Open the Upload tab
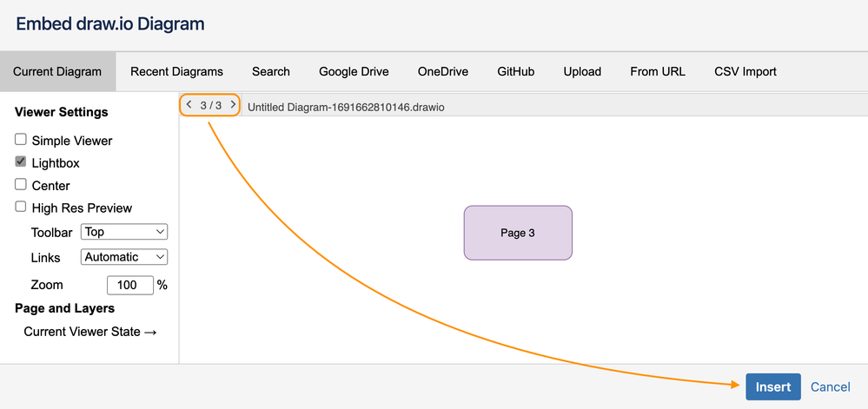Screen dimensions: 868x409 582,71
